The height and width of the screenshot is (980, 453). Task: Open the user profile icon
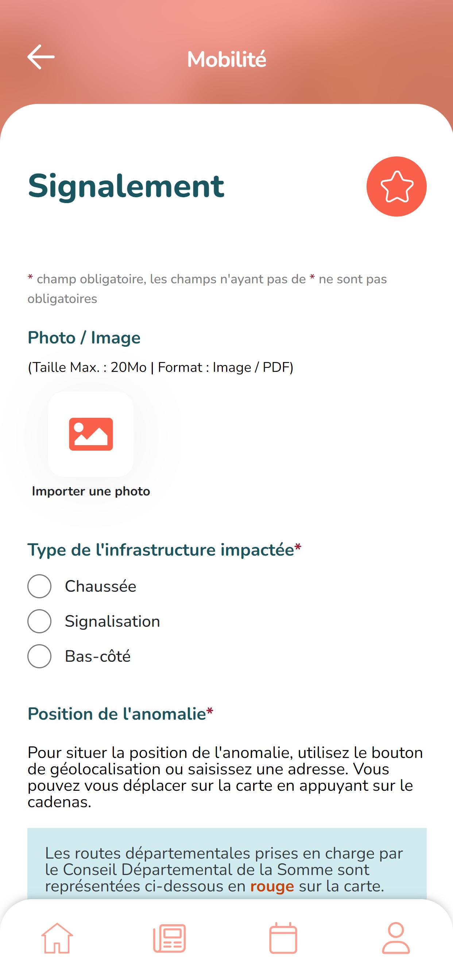[396, 938]
